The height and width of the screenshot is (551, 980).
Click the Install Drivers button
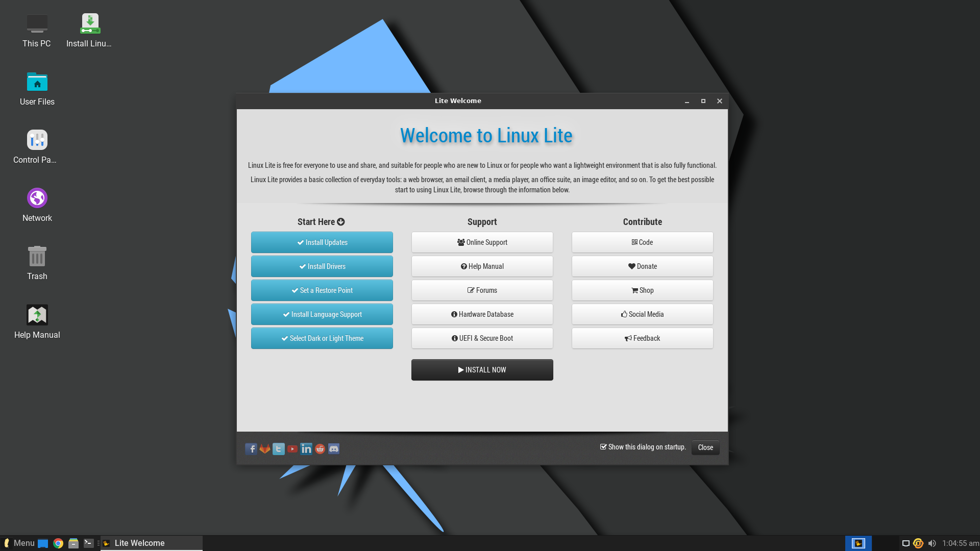click(322, 266)
